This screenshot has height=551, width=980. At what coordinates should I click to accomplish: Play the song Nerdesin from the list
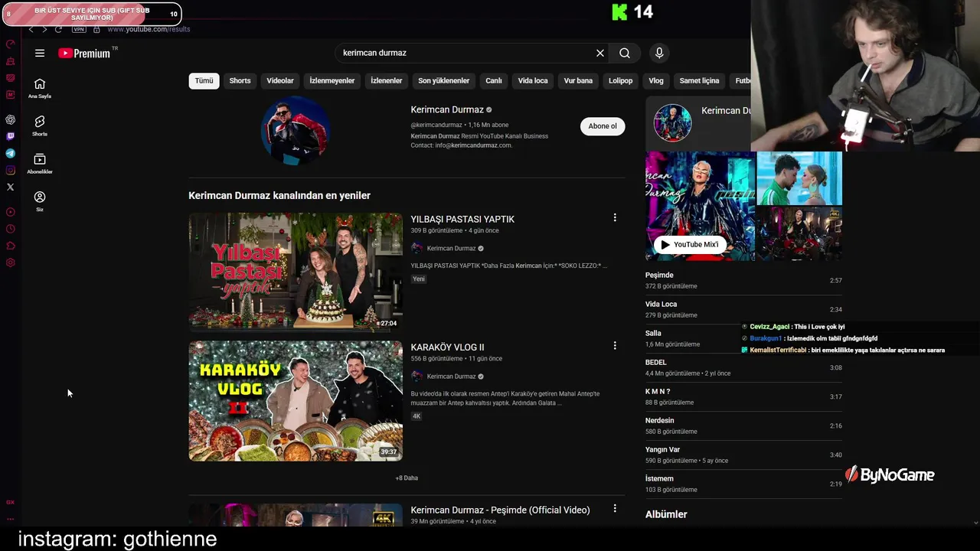[x=743, y=425]
